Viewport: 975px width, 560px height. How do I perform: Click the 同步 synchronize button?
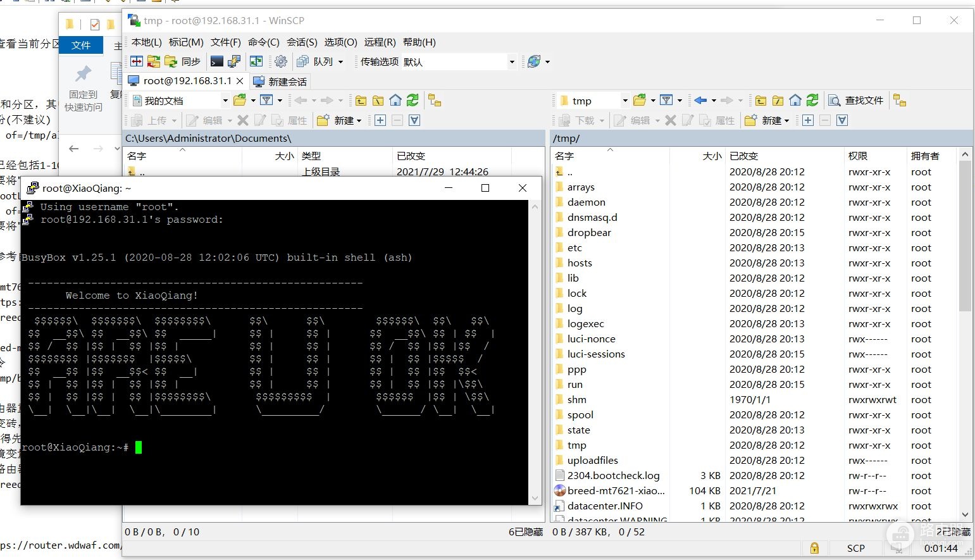(183, 61)
